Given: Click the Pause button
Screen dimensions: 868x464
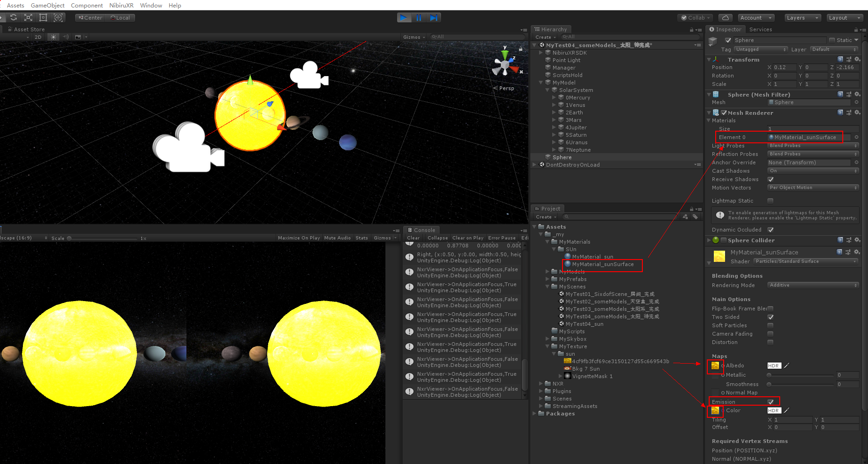Looking at the screenshot, I should [419, 17].
